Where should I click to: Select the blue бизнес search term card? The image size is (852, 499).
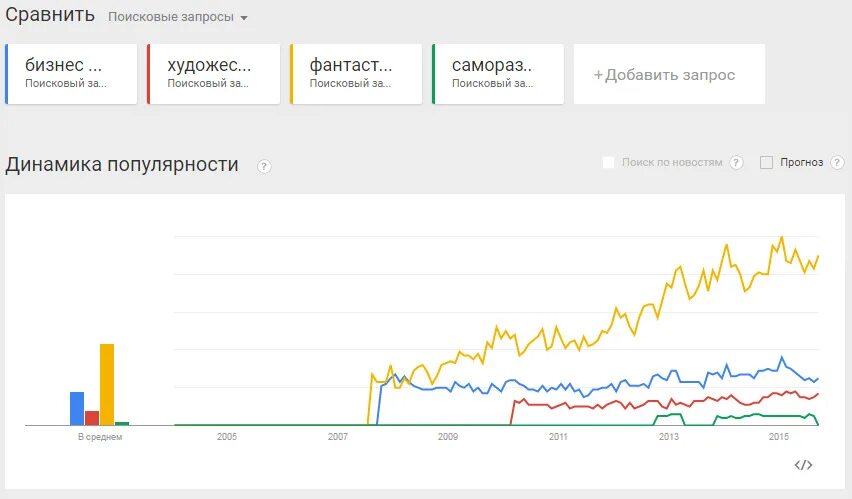click(71, 74)
